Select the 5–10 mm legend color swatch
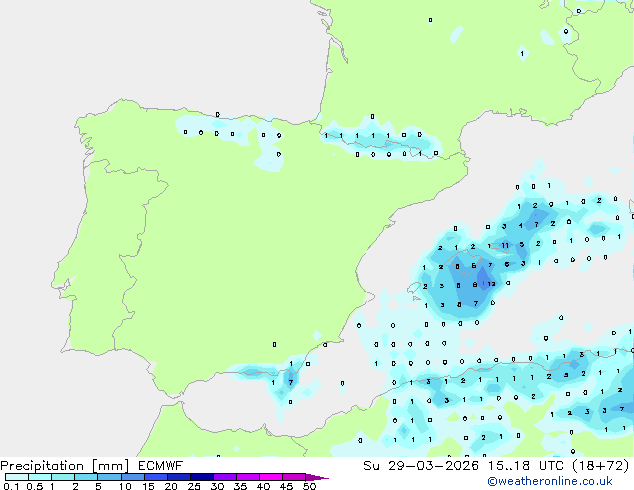 click(109, 477)
